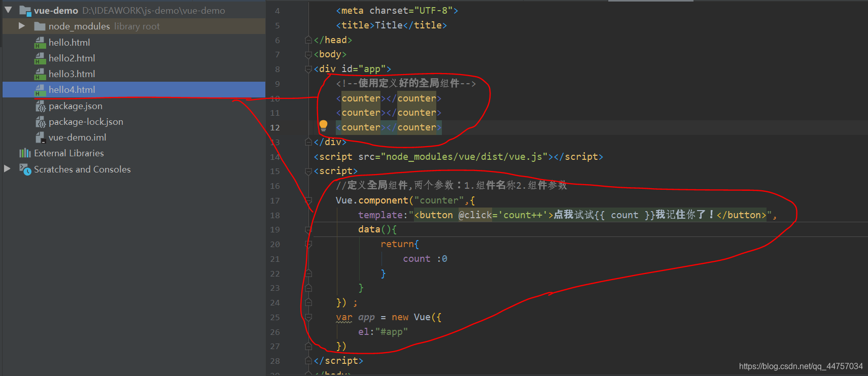The height and width of the screenshot is (376, 868).
Task: Click the title tag line
Action: coord(391,25)
